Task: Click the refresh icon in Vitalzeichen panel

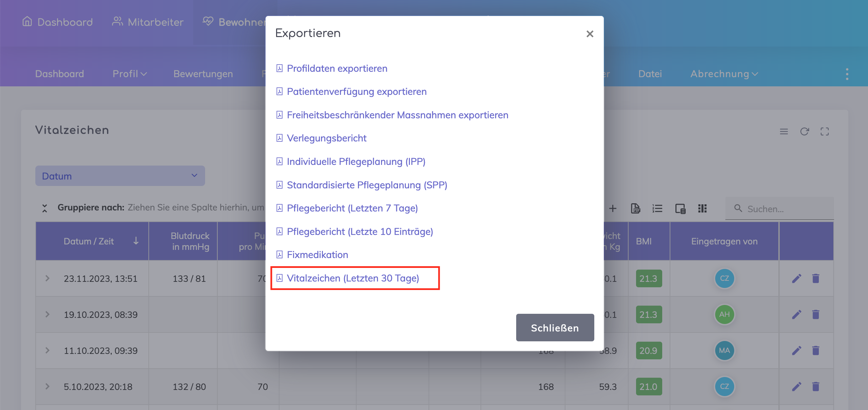Action: pyautogui.click(x=804, y=132)
